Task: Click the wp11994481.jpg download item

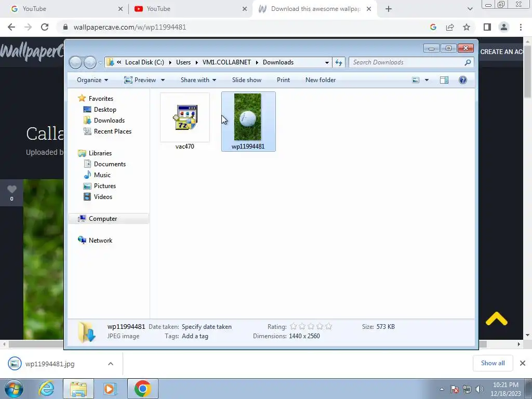Action: 49,364
